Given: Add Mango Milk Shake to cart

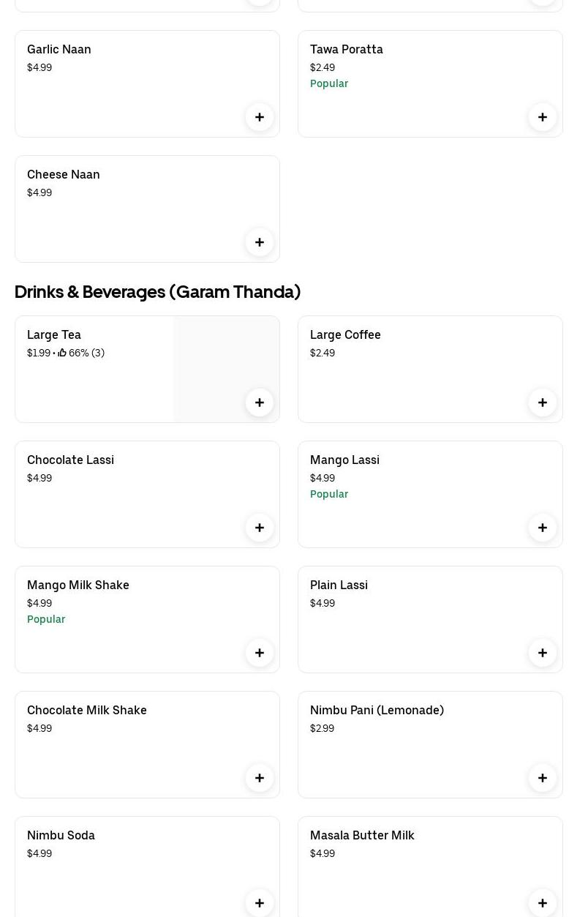Looking at the screenshot, I should 260,653.
